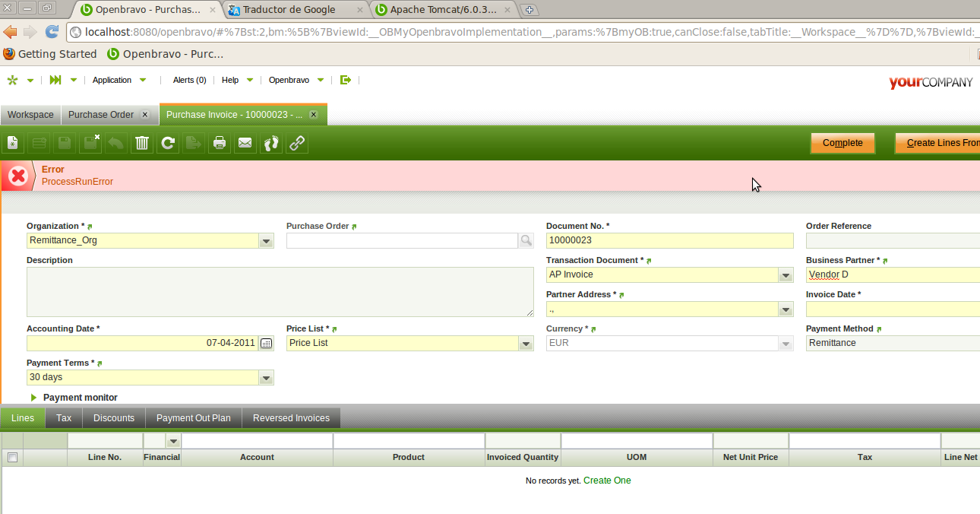
Task: Open the Partner Address dropdown
Action: (x=786, y=309)
